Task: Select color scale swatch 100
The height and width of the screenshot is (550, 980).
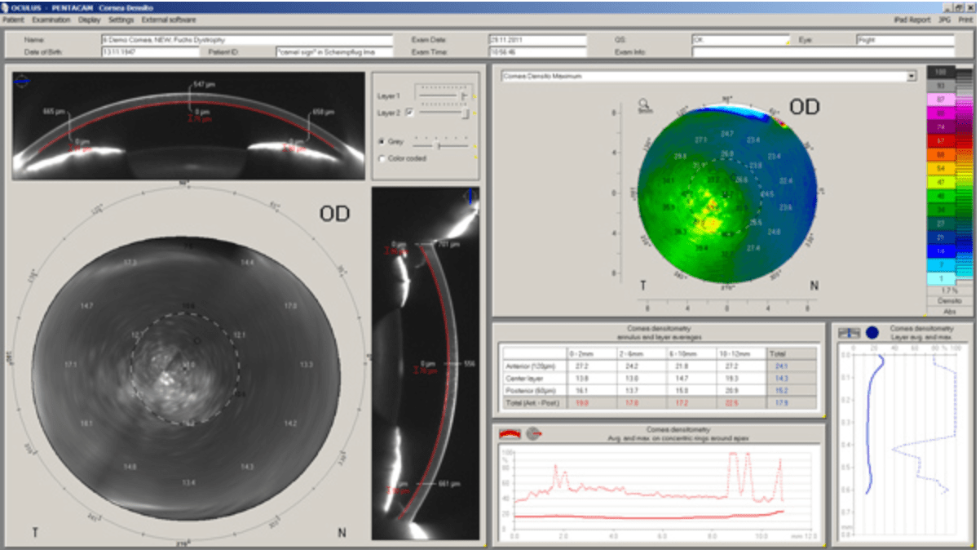Action: coord(940,73)
